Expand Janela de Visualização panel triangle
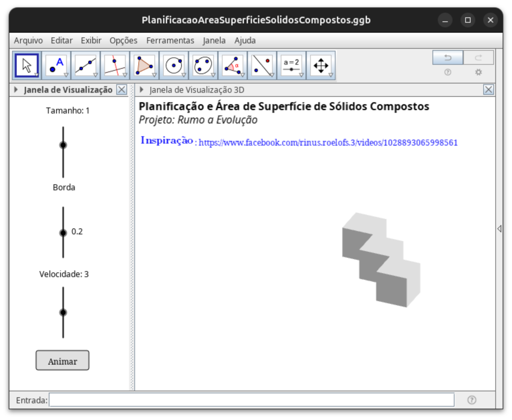The height and width of the screenshot is (420, 512). (16, 90)
